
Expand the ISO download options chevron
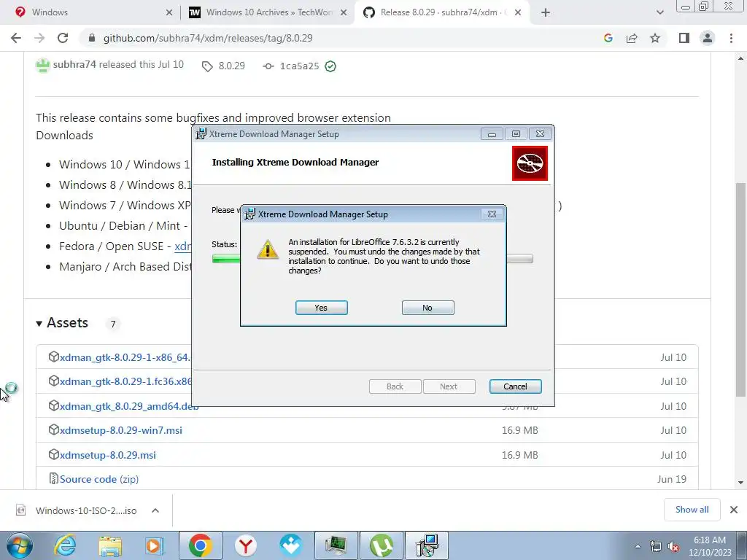click(x=155, y=510)
